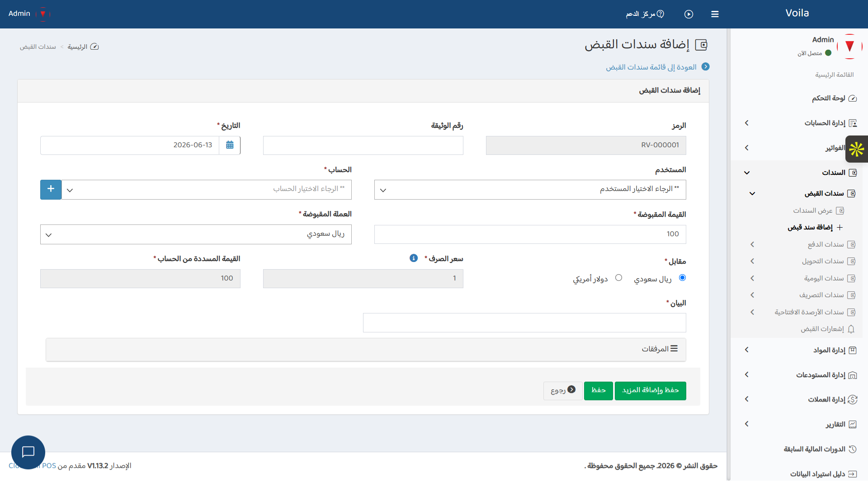This screenshot has height=481, width=868.
Task: Toggle the hamburger sidebar menu icon
Action: pyautogui.click(x=715, y=14)
